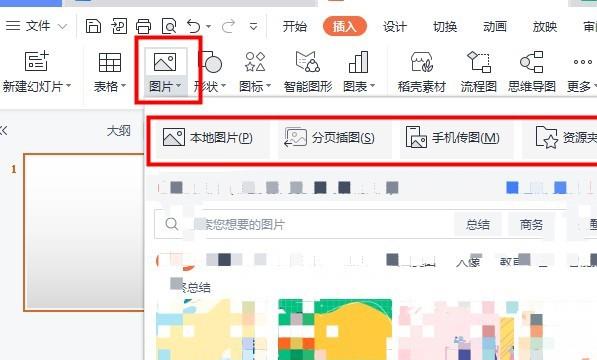Expand the 表格 dropdown arrow
This screenshot has width=597, height=360.
(x=123, y=86)
